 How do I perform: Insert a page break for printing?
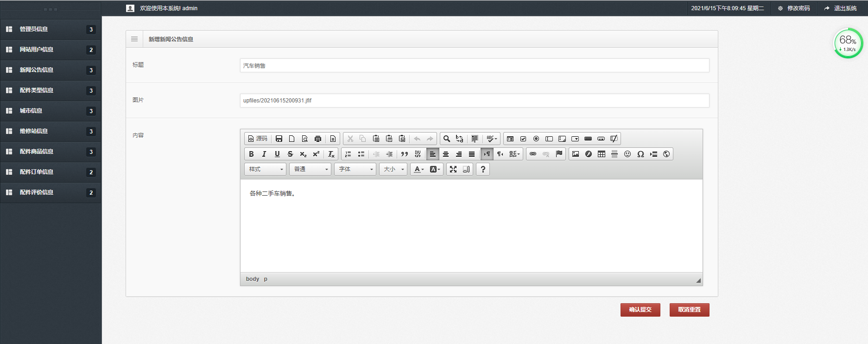[653, 154]
